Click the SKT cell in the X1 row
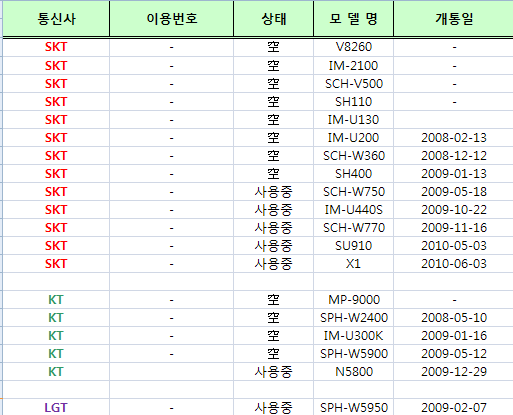 pos(56,264)
